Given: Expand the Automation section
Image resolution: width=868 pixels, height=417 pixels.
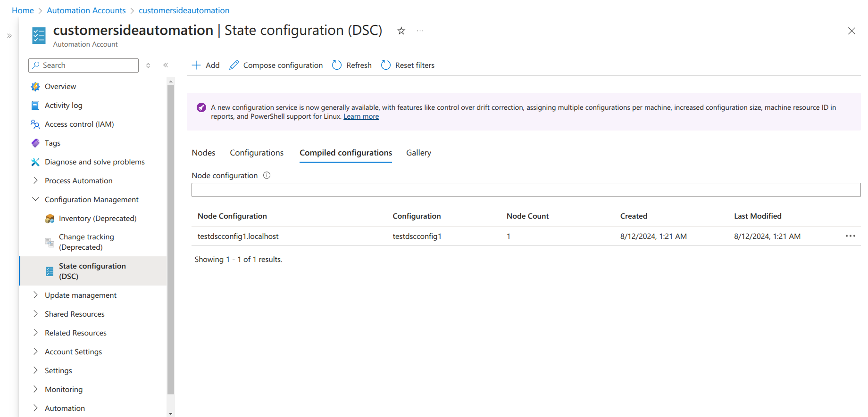Looking at the screenshot, I should 35,408.
